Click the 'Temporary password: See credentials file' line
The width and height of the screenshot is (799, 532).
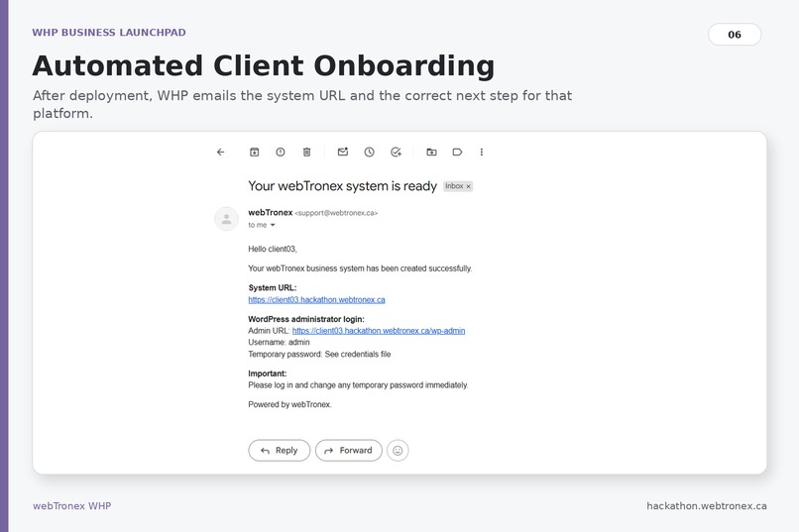tap(319, 354)
